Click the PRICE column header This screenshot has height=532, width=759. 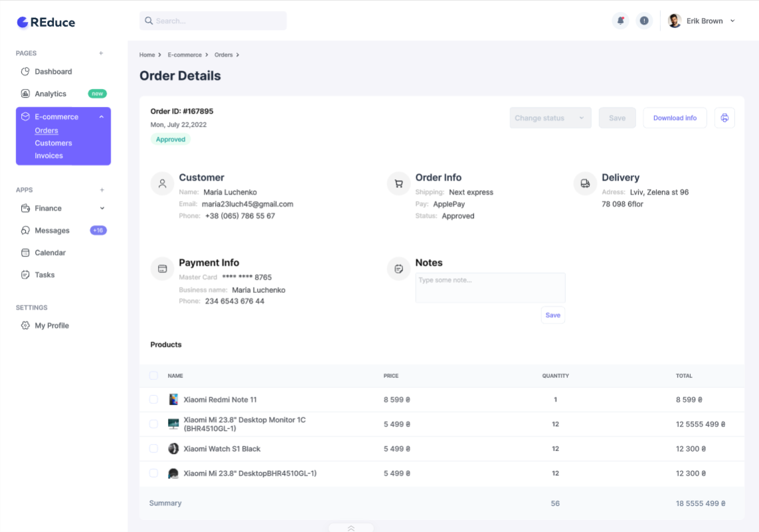coord(391,376)
